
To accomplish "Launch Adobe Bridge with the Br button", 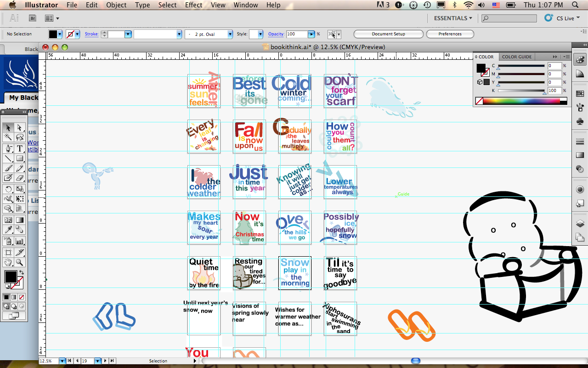I will [33, 18].
